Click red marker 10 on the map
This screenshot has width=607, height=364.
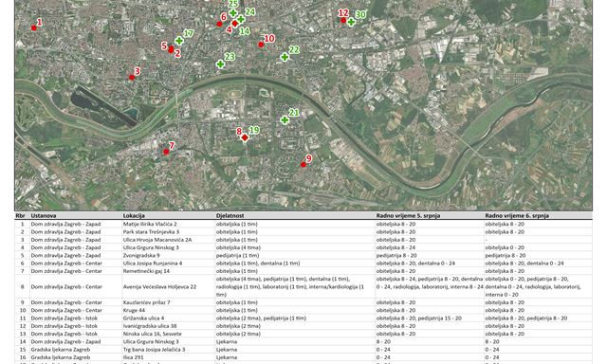click(261, 45)
